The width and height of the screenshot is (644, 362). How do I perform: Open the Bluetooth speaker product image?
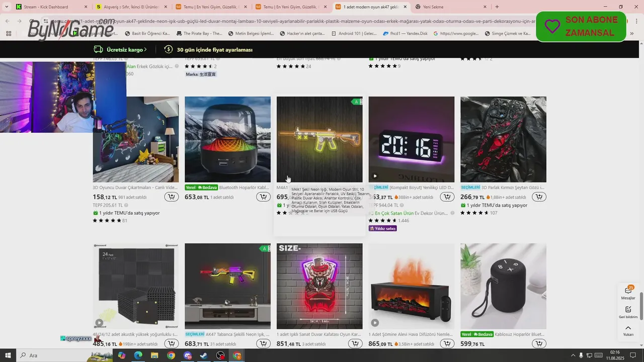coord(227,139)
